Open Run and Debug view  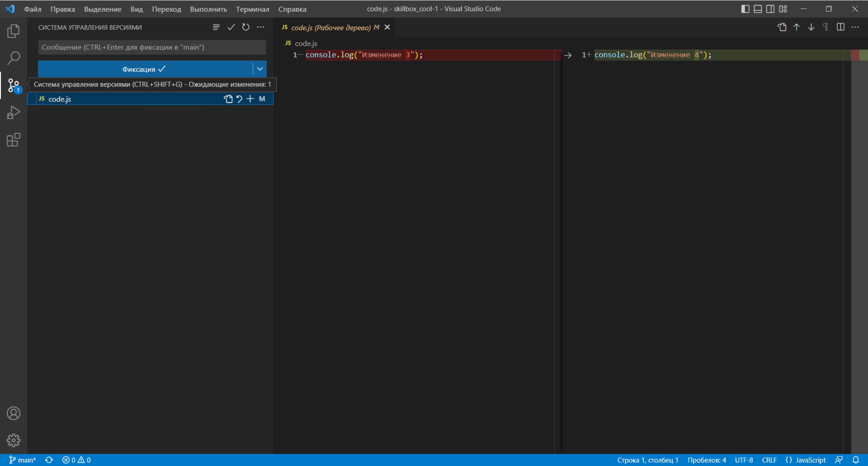point(14,112)
